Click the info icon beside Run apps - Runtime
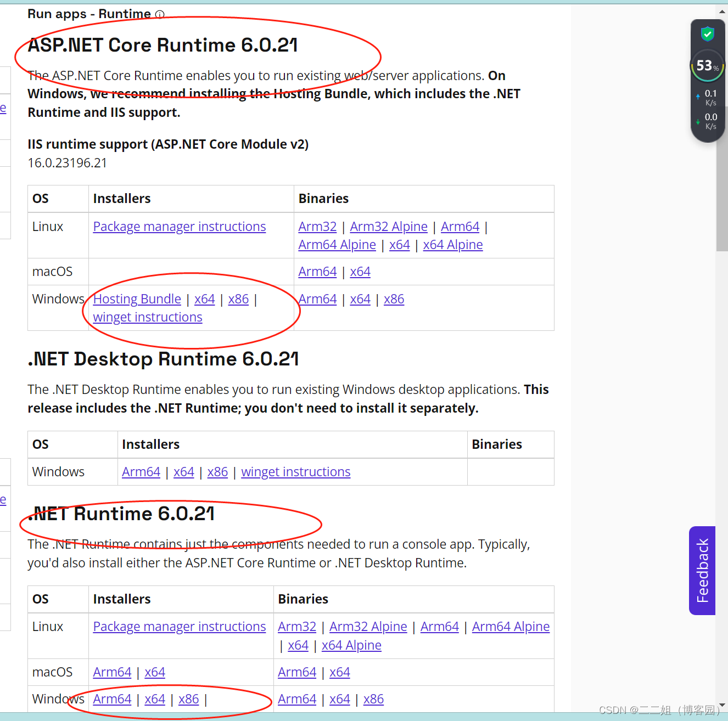Viewport: 728px width, 721px height. point(160,14)
